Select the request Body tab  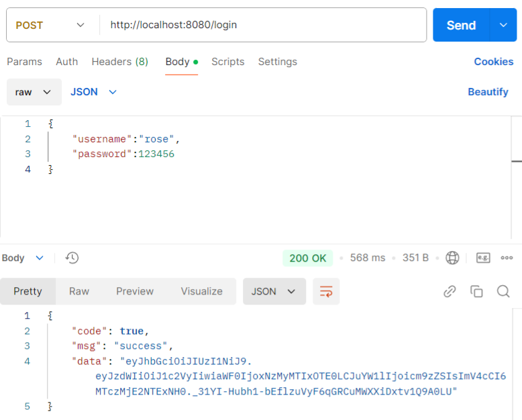181,62
